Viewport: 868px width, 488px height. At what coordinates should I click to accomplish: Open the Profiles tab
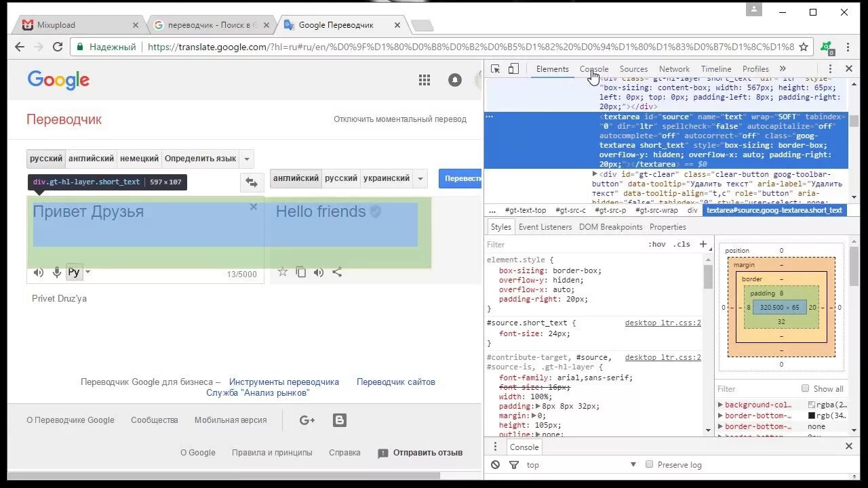[x=755, y=68]
